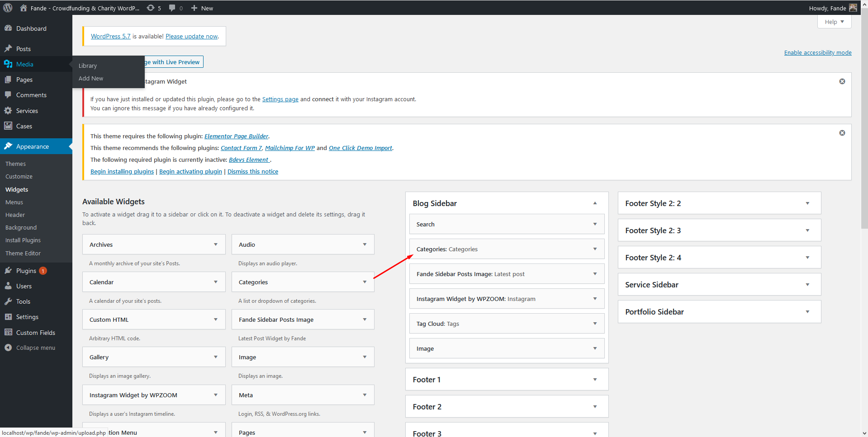Click the plus New icon in admin bar

pyautogui.click(x=194, y=8)
